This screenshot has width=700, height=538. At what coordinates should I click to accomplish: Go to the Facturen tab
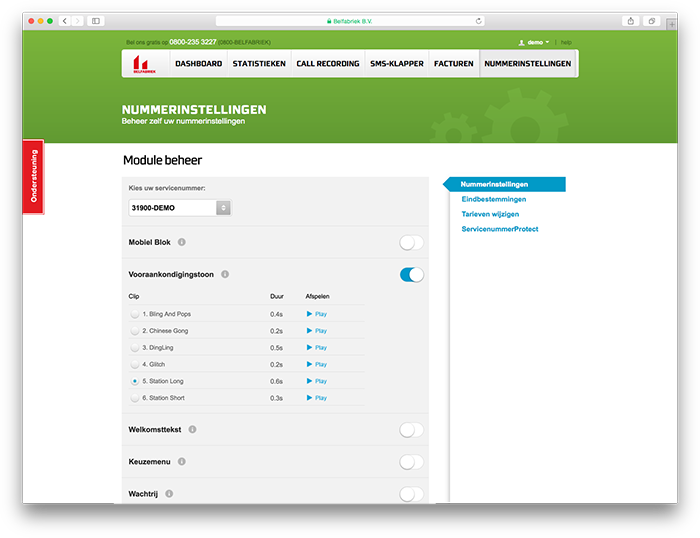(x=453, y=64)
